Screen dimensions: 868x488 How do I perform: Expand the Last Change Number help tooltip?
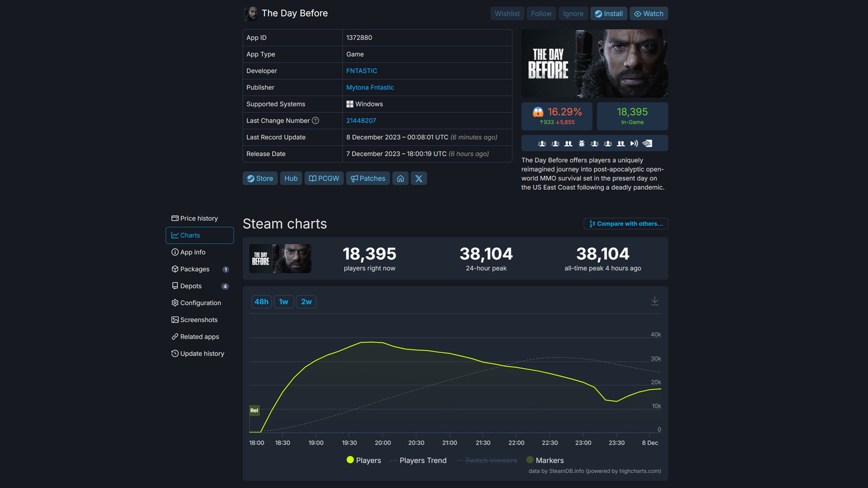click(315, 121)
